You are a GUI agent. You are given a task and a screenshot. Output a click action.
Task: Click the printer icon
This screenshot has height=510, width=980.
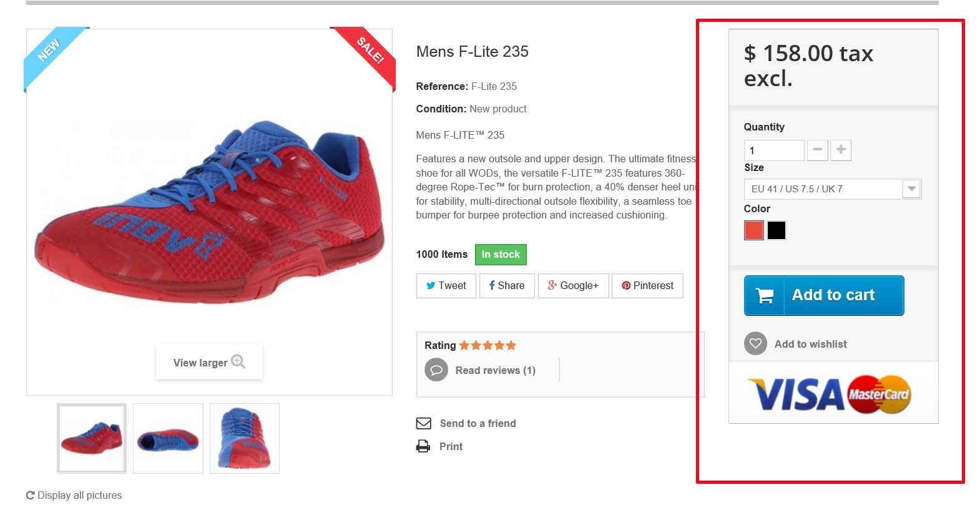tap(423, 446)
